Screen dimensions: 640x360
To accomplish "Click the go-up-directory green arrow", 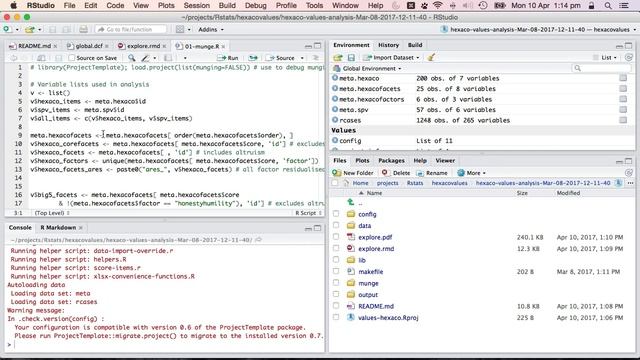I will tap(351, 202).
